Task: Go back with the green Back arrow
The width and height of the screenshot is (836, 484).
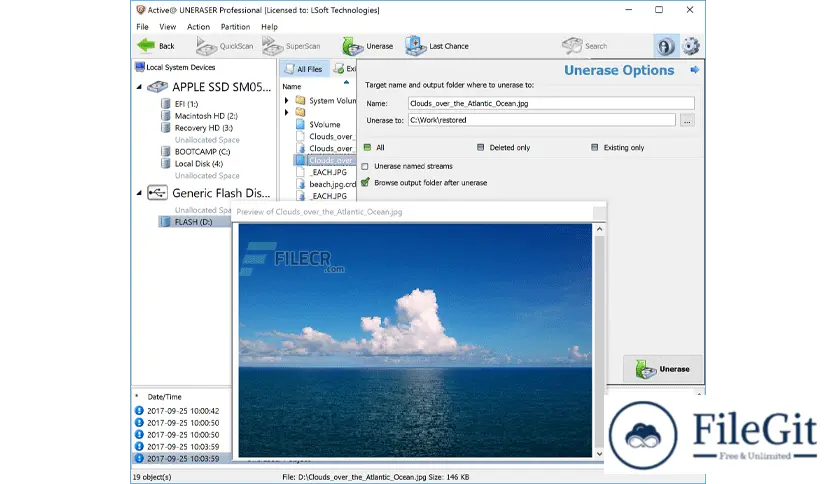Action: point(156,46)
